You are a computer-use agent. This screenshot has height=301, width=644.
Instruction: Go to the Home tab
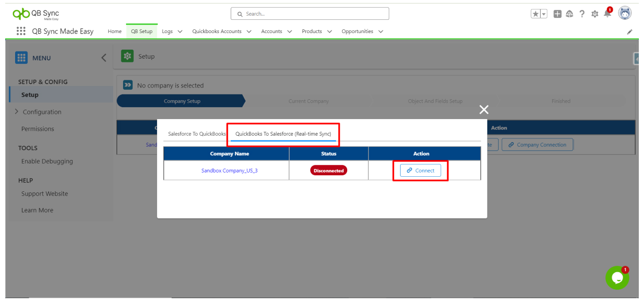115,31
